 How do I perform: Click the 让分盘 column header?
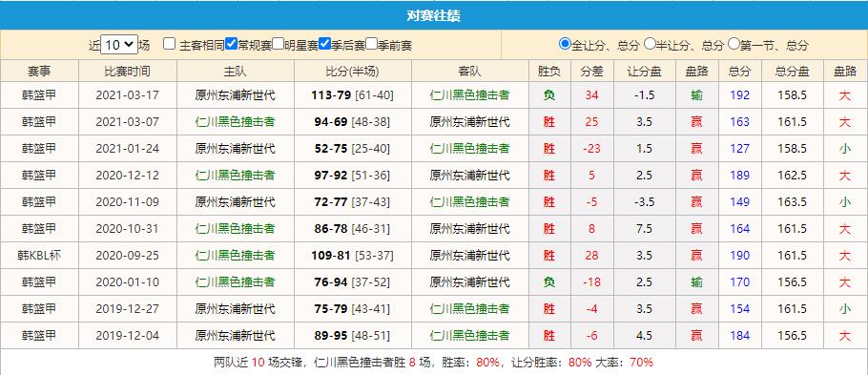pyautogui.click(x=645, y=72)
